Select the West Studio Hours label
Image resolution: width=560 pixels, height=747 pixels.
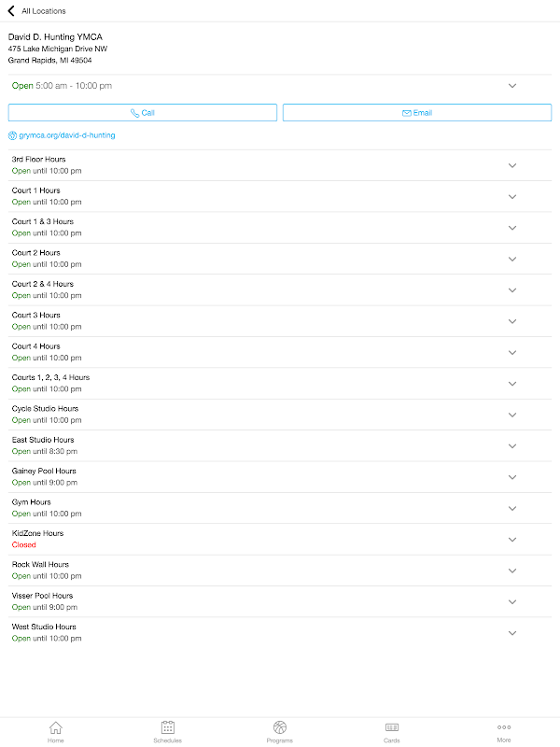point(44,627)
